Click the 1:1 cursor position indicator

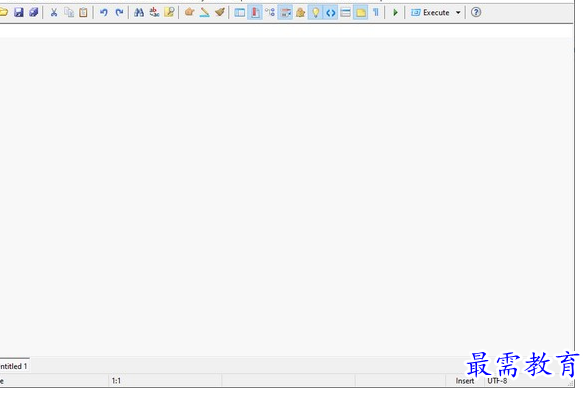(x=116, y=381)
